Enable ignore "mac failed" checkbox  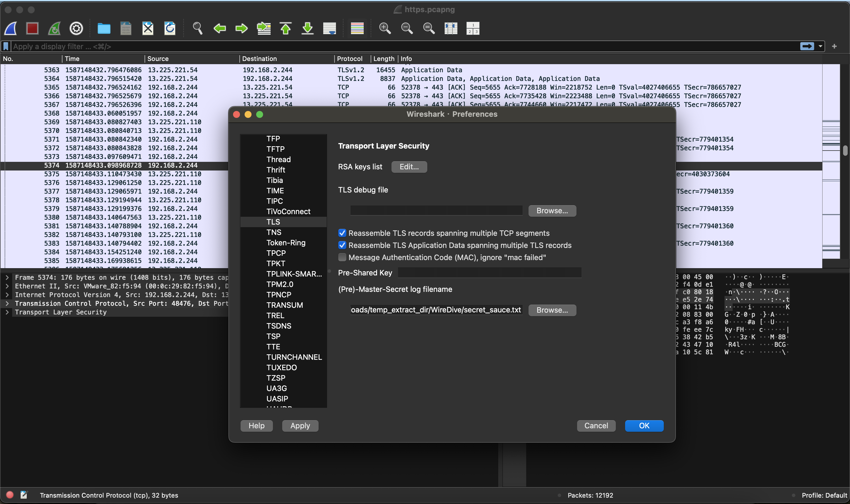point(342,257)
